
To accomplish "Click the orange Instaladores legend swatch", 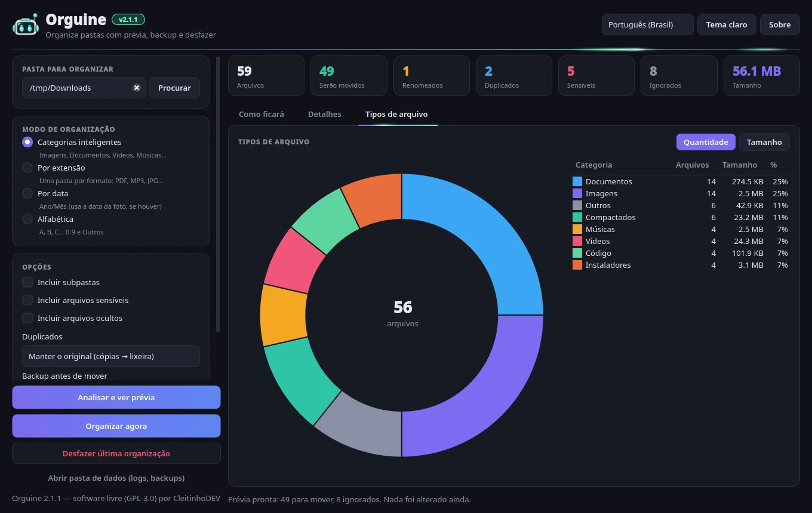I will [x=577, y=265].
